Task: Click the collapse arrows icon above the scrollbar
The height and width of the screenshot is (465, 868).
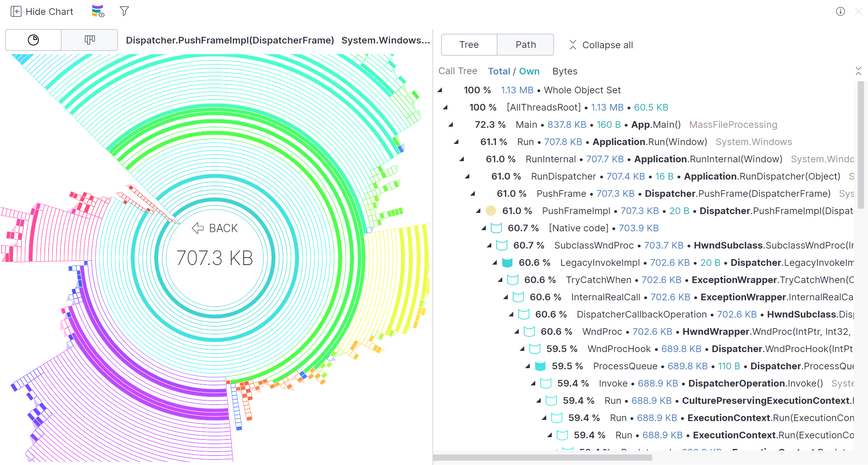Action: coord(858,71)
